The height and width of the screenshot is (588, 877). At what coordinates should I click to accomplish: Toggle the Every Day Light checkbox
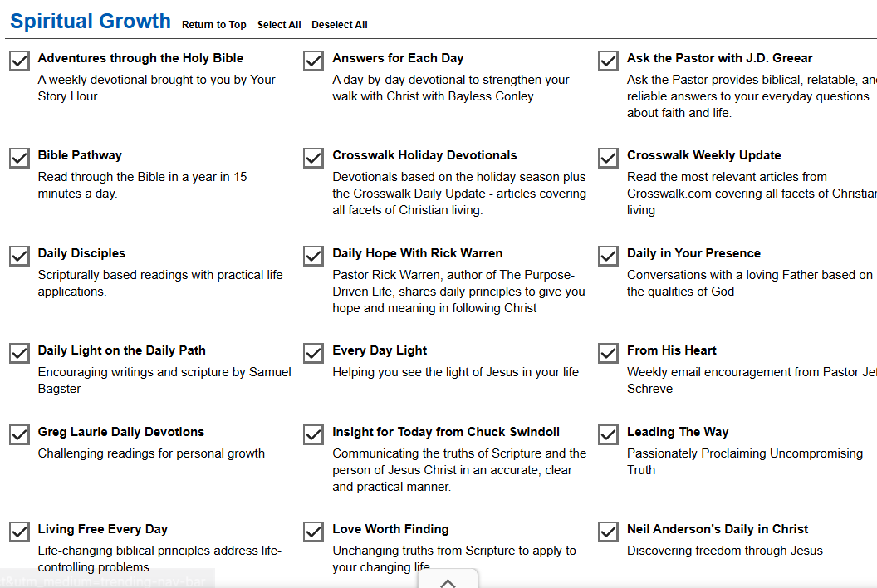[x=313, y=353]
